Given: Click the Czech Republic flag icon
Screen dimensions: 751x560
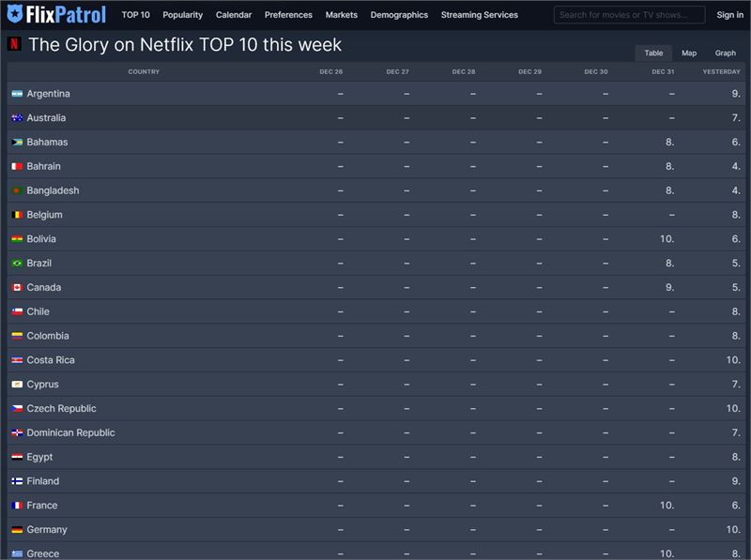Looking at the screenshot, I should coord(17,409).
